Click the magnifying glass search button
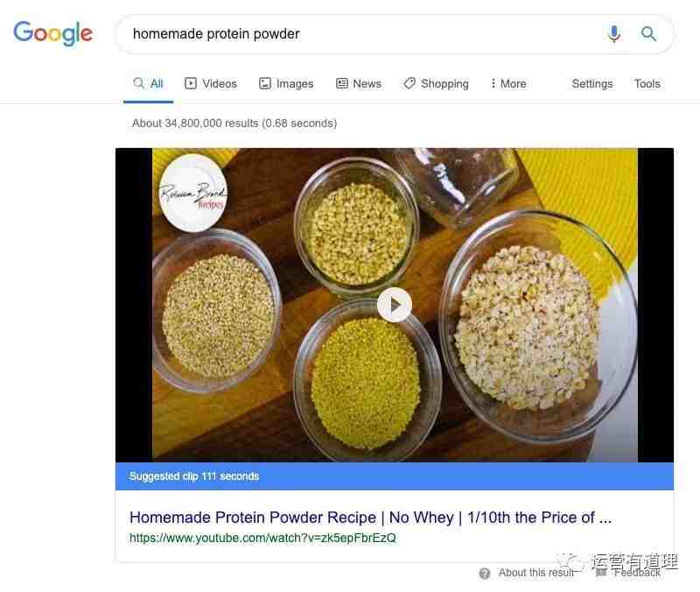This screenshot has height=592, width=700. (x=648, y=34)
